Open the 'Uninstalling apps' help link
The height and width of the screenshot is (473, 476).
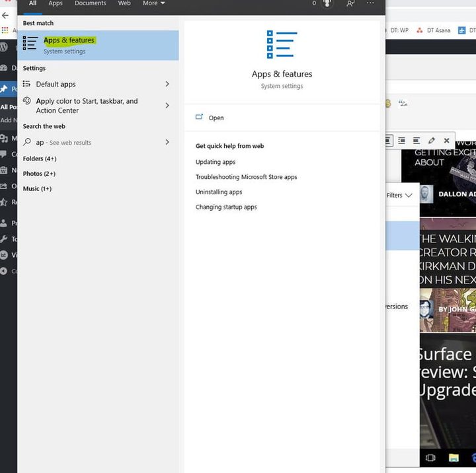[x=219, y=192]
